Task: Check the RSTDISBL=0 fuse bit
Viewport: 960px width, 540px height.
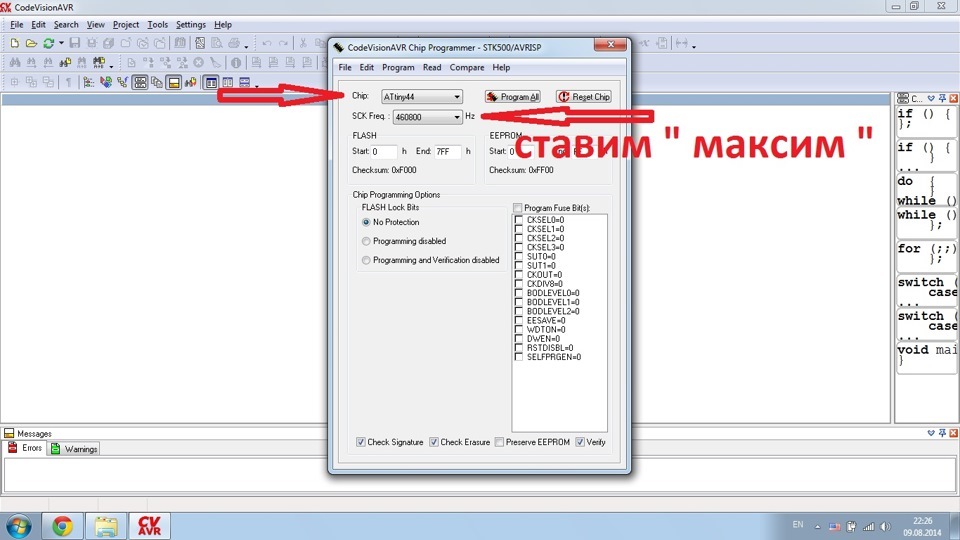Action: point(519,348)
